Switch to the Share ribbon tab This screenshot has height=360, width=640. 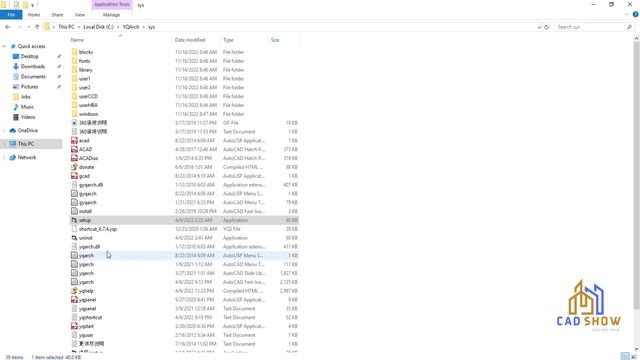click(x=57, y=15)
